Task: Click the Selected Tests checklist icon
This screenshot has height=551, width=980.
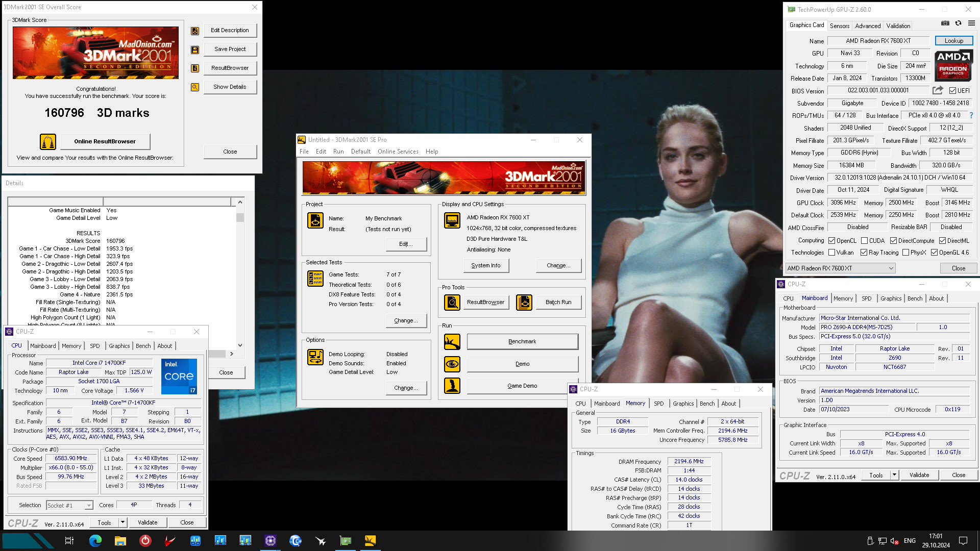Action: pos(315,279)
